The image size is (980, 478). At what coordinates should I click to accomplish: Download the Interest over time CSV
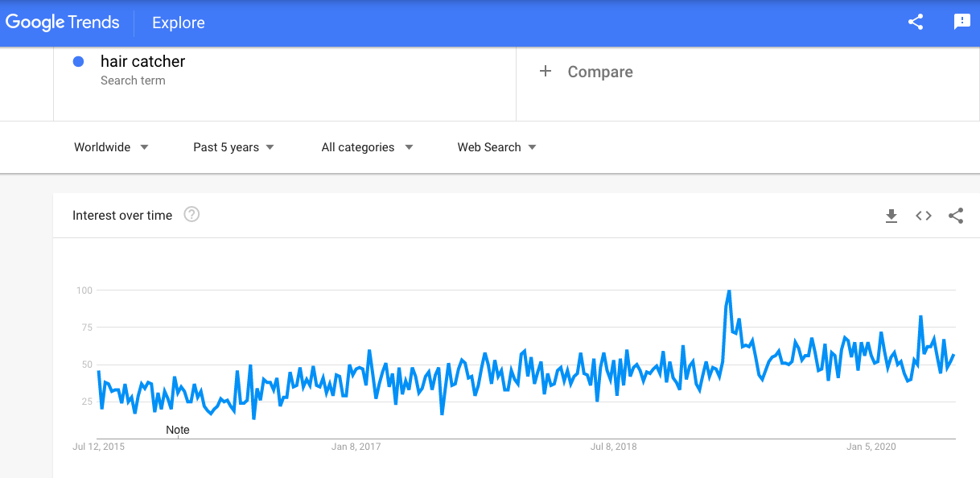coord(891,216)
